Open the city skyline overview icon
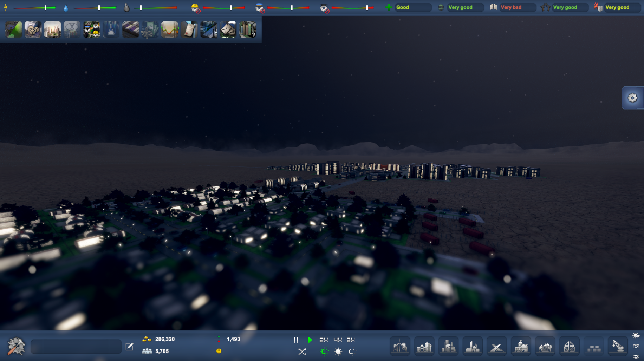Viewport: 644px width, 361px height. point(53,29)
